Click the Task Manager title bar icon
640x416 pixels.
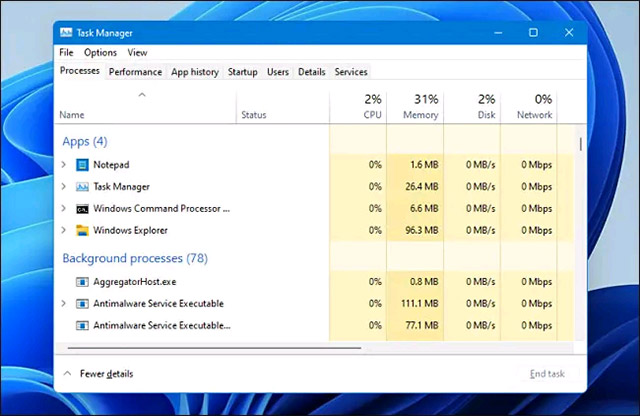66,32
